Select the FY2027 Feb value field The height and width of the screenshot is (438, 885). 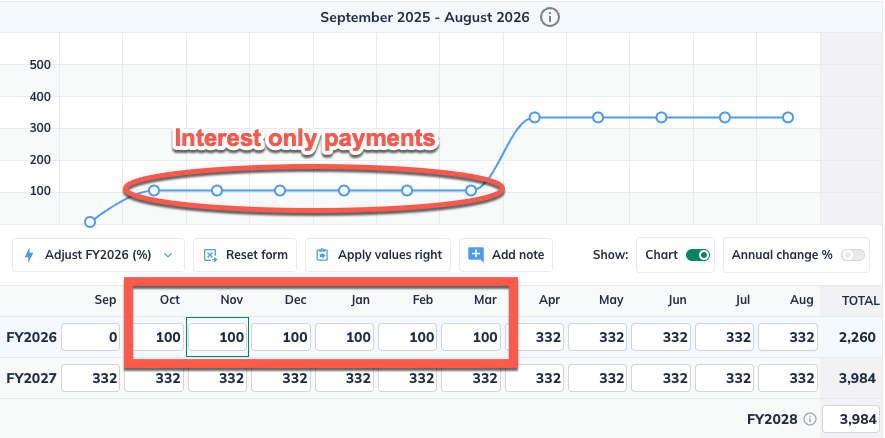tap(408, 378)
